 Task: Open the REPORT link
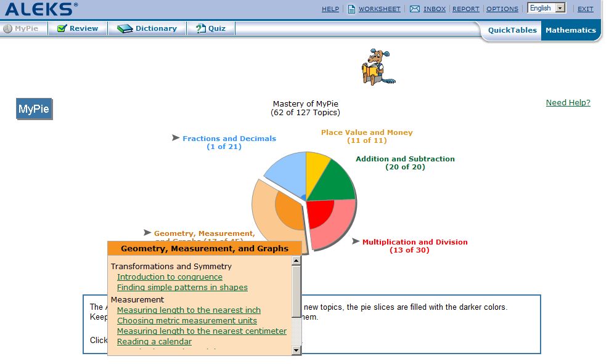pyautogui.click(x=465, y=9)
